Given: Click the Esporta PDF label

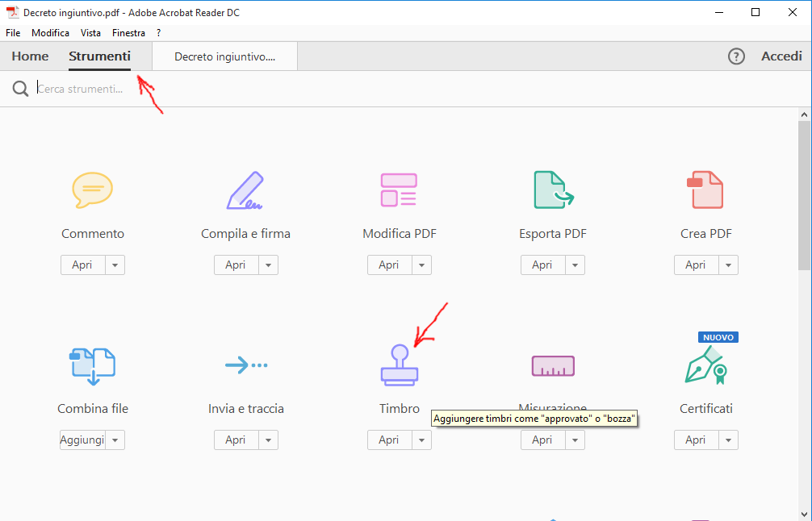Looking at the screenshot, I should [x=553, y=234].
